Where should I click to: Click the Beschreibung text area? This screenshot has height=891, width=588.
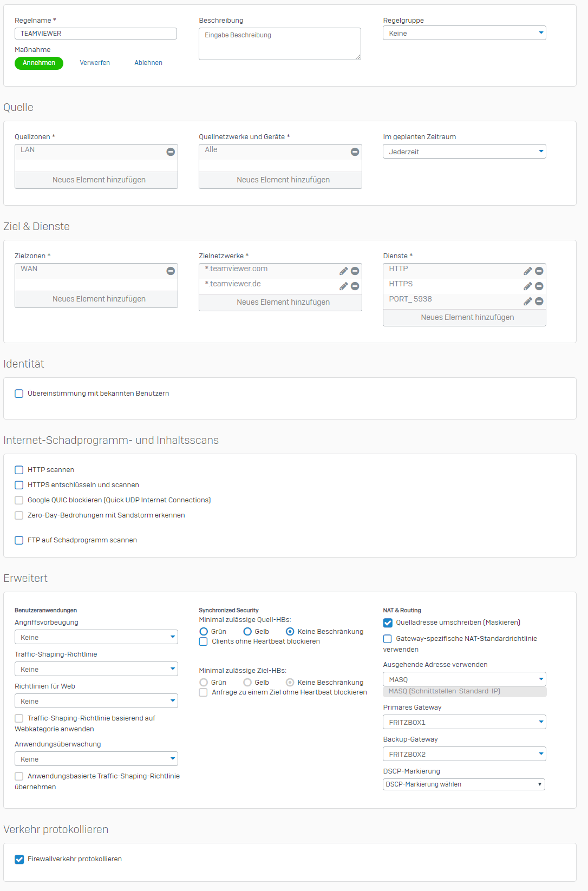point(279,44)
